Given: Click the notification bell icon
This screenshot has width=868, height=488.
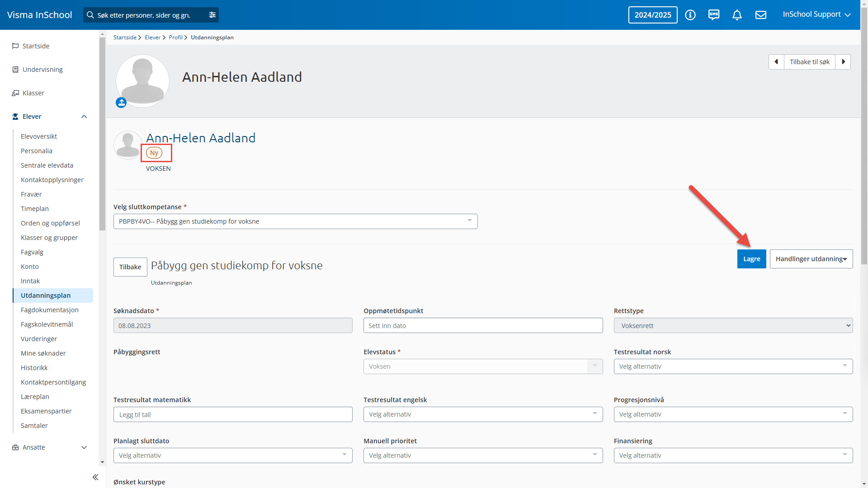Looking at the screenshot, I should click(737, 15).
